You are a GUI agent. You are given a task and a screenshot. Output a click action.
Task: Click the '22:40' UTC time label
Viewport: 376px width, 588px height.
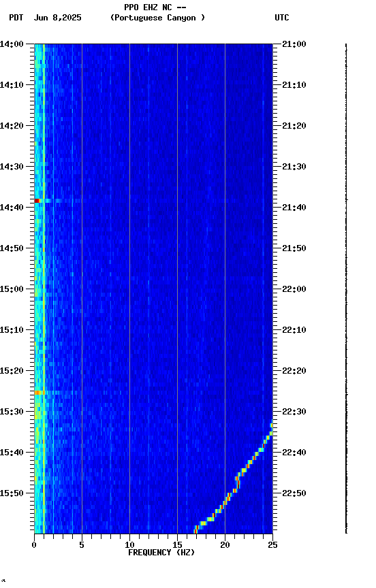click(x=294, y=453)
